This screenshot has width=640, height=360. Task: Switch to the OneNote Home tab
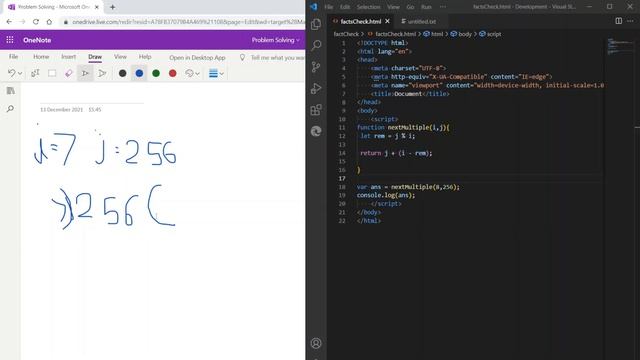[41, 57]
